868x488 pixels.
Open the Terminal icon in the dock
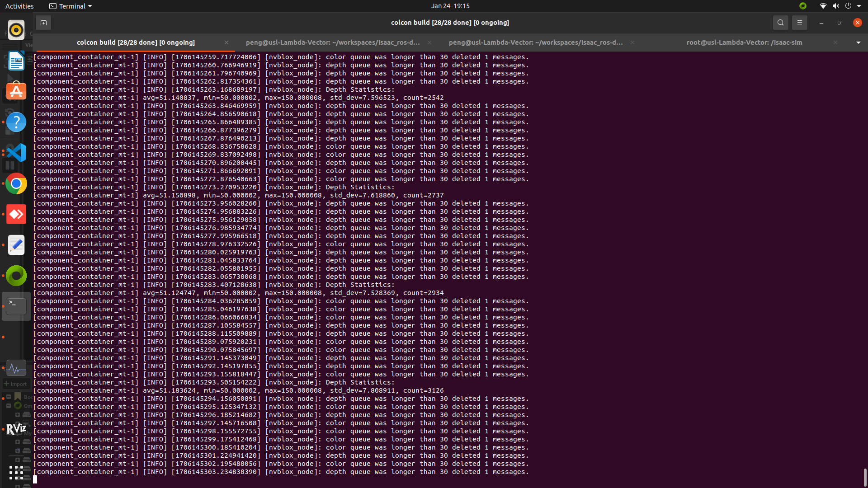tap(16, 306)
